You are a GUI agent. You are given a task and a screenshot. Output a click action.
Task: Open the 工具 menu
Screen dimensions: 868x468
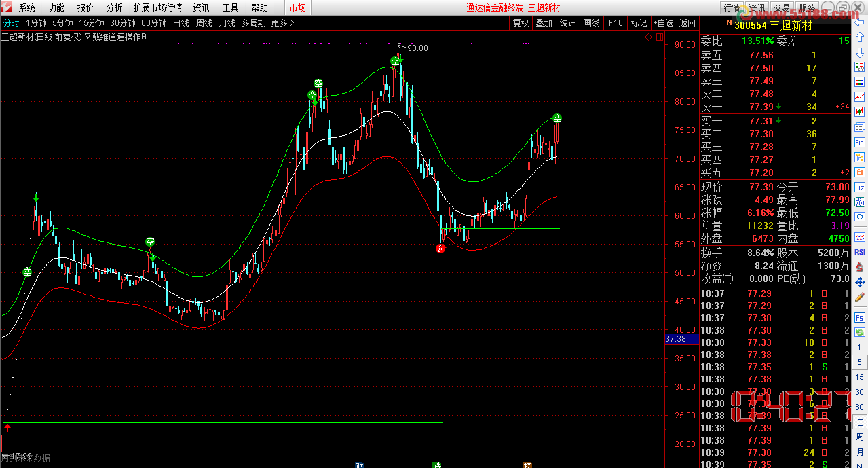pyautogui.click(x=231, y=8)
